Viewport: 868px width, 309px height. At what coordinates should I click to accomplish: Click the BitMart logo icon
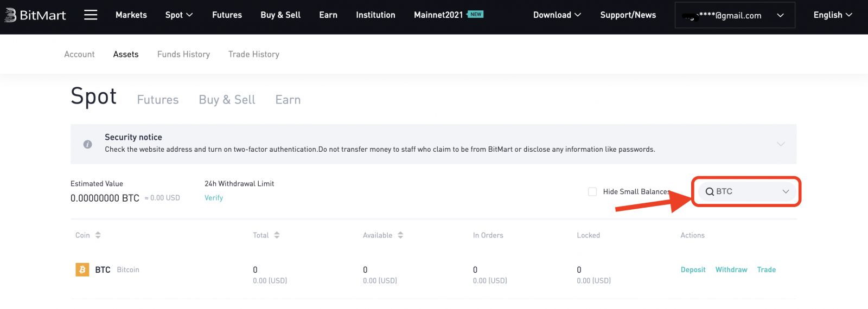10,15
